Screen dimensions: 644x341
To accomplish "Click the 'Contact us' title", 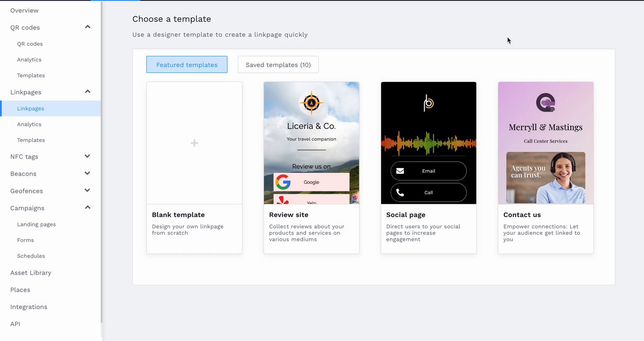I will (x=522, y=215).
